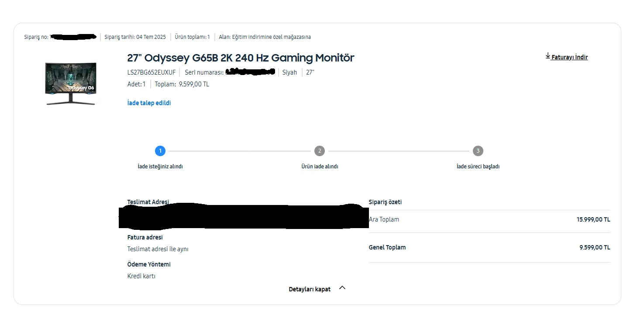The width and height of the screenshot is (644, 328).
Task: Click the Genel Toplam label
Action: click(x=387, y=247)
